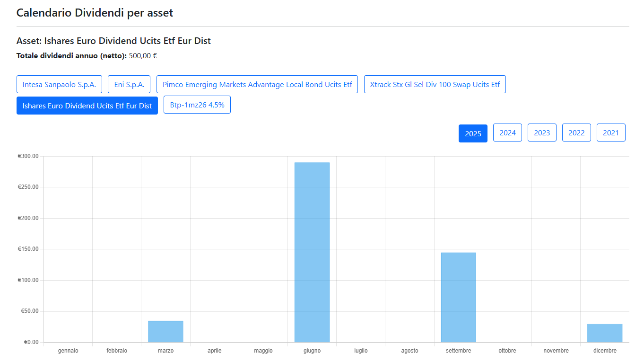Click the Asset name subtitle heading
The width and height of the screenshot is (644, 363).
(x=113, y=41)
